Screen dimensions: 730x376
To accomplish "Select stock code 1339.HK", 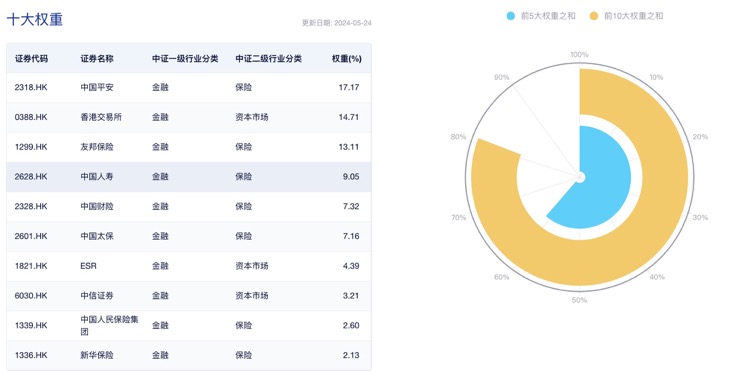I will click(31, 326).
